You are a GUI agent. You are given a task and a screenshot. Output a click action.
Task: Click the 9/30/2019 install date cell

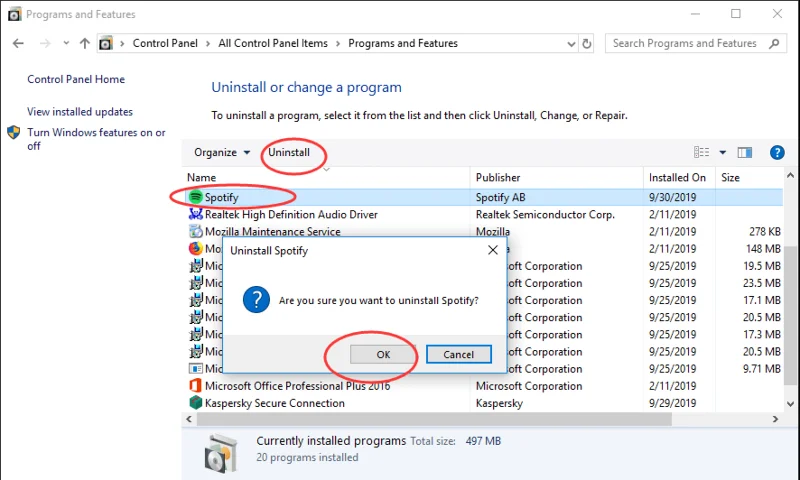(672, 197)
